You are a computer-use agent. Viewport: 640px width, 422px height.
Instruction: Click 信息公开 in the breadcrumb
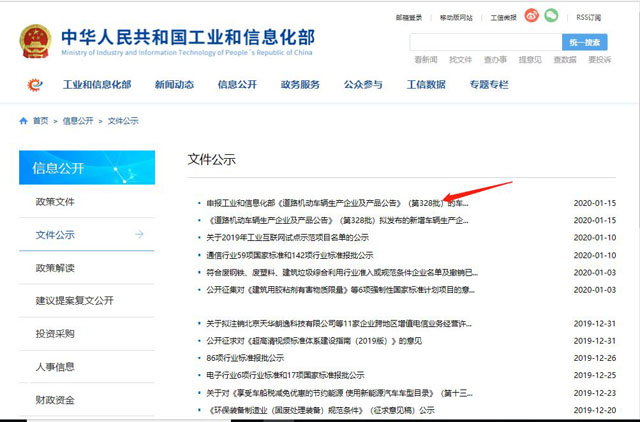pos(78,120)
